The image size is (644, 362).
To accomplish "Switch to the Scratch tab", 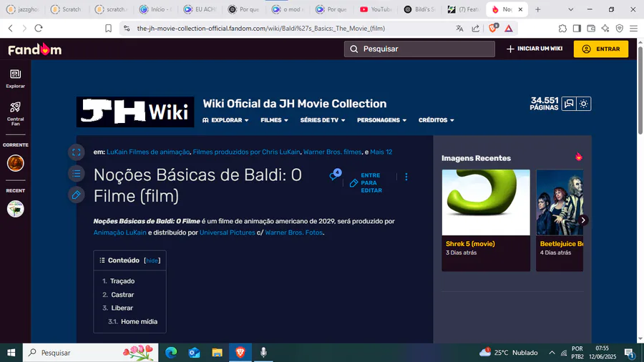I will 66,9.
